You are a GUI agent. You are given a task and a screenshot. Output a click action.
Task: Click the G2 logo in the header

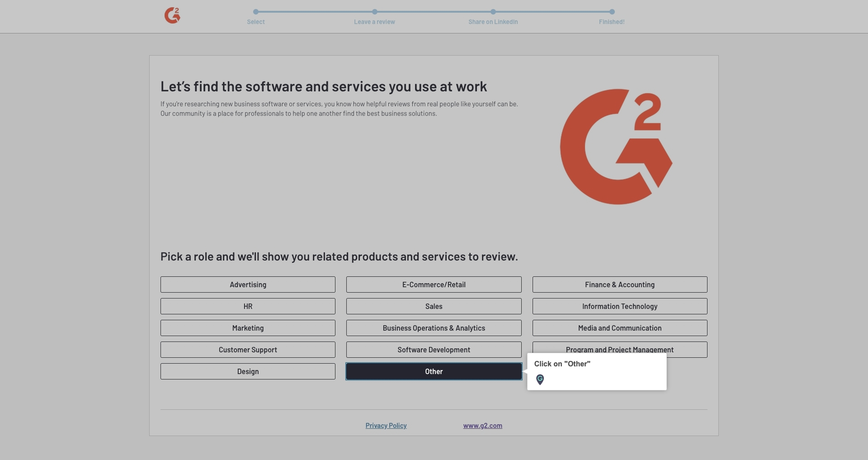172,15
